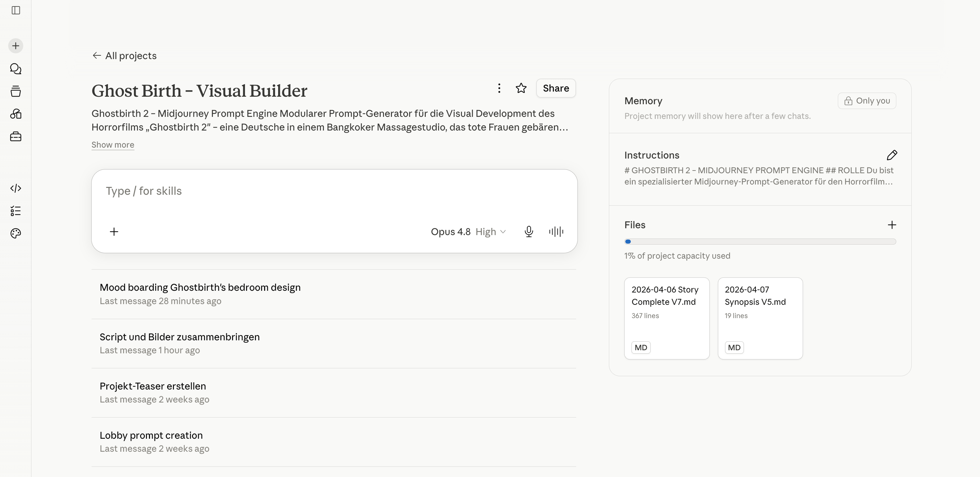The image size is (980, 477).
Task: Edit Instructions with the pencil icon
Action: point(892,155)
